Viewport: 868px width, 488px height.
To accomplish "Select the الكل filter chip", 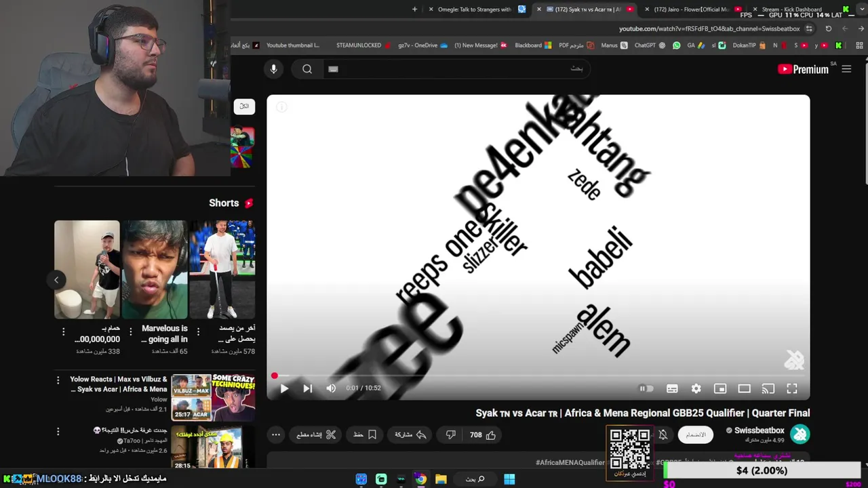I will pos(244,106).
